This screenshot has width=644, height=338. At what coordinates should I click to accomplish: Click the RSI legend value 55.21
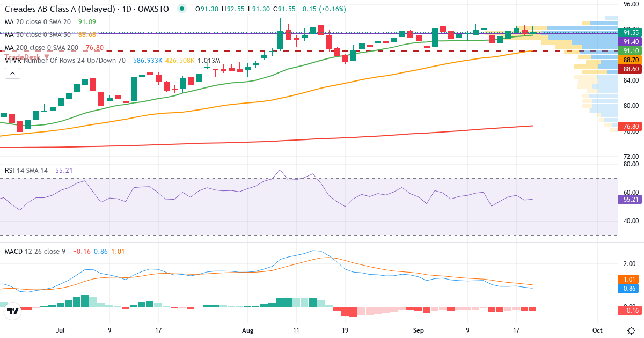point(64,171)
